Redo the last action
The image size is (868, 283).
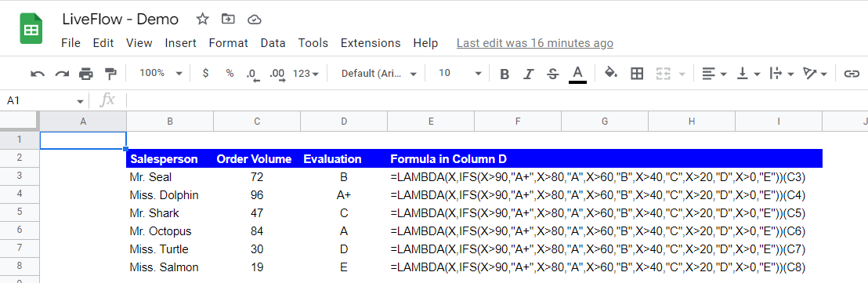[x=61, y=73]
